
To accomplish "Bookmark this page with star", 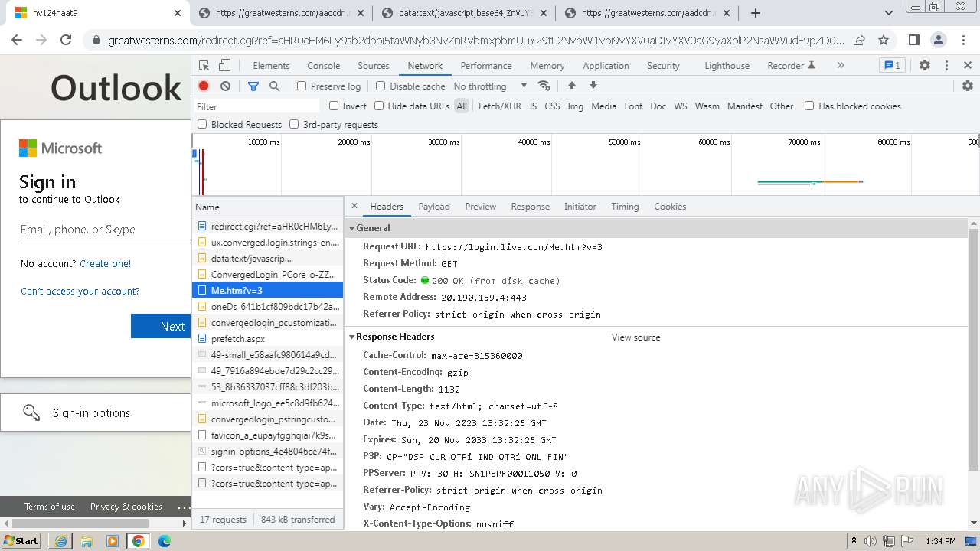I will (884, 41).
